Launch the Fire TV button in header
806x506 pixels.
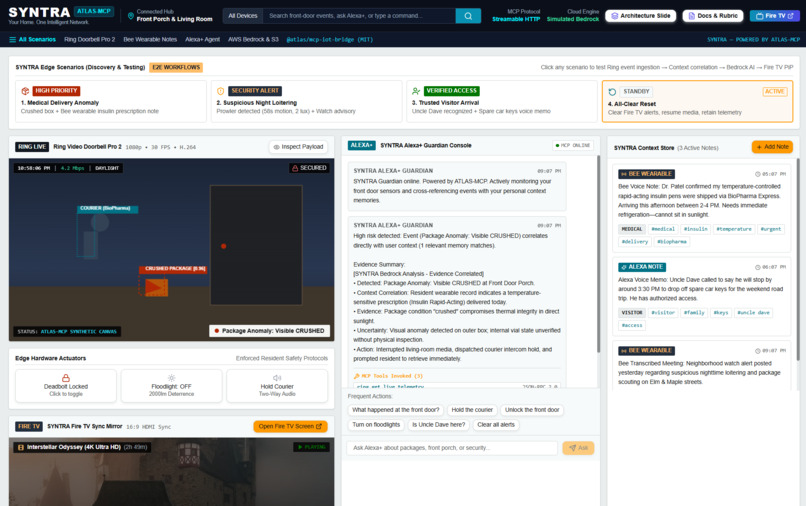774,16
